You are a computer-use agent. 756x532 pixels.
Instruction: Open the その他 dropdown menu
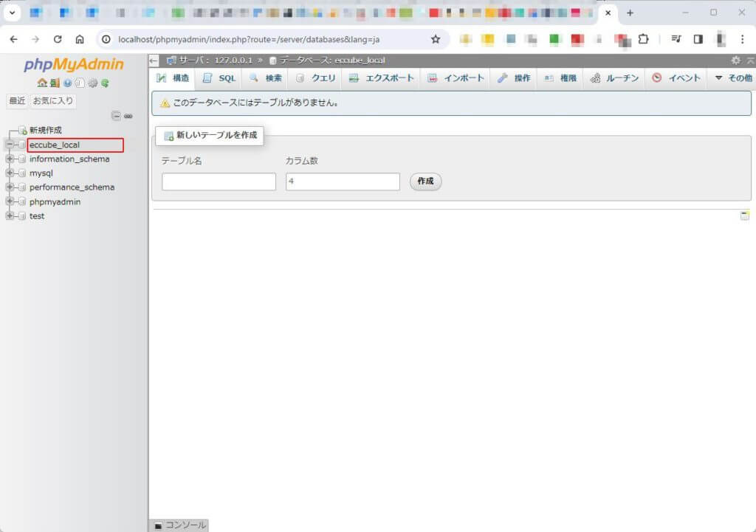tap(732, 78)
